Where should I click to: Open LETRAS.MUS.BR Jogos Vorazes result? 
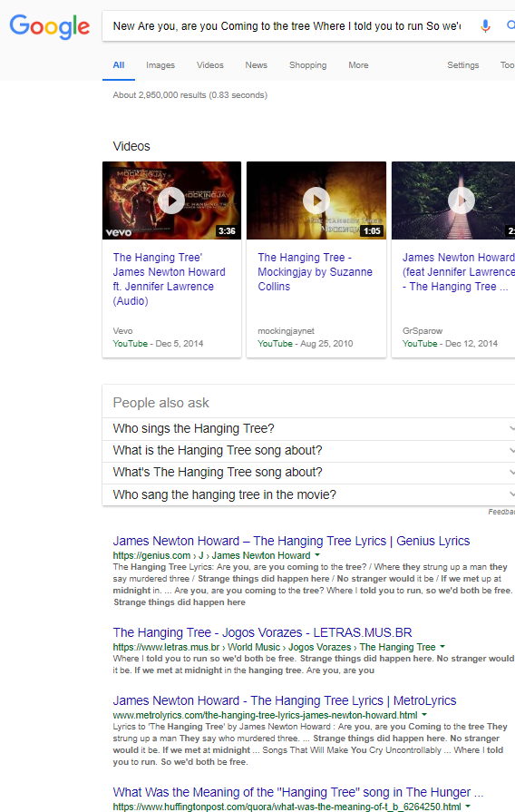[x=262, y=633]
